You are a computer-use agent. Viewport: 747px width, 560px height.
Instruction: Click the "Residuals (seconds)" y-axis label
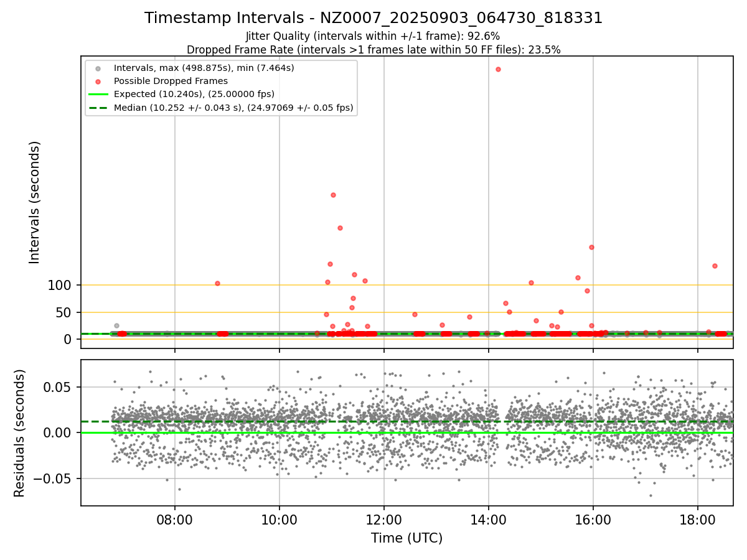[20, 433]
